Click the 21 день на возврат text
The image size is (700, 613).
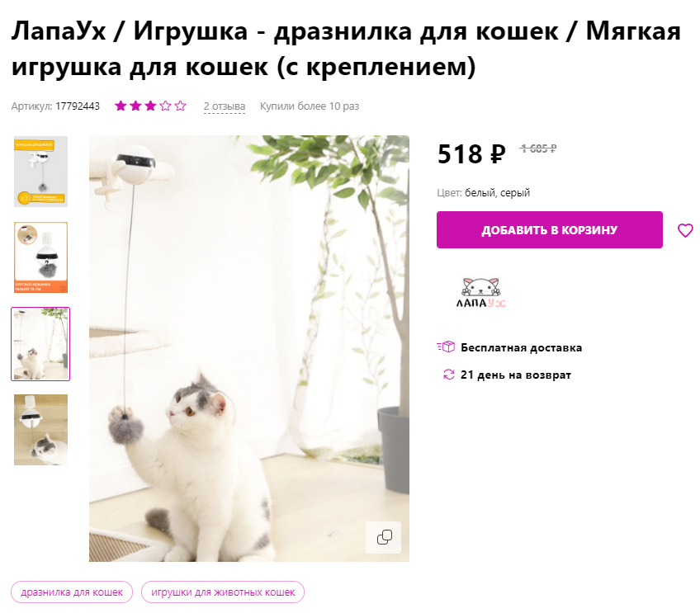coord(516,375)
